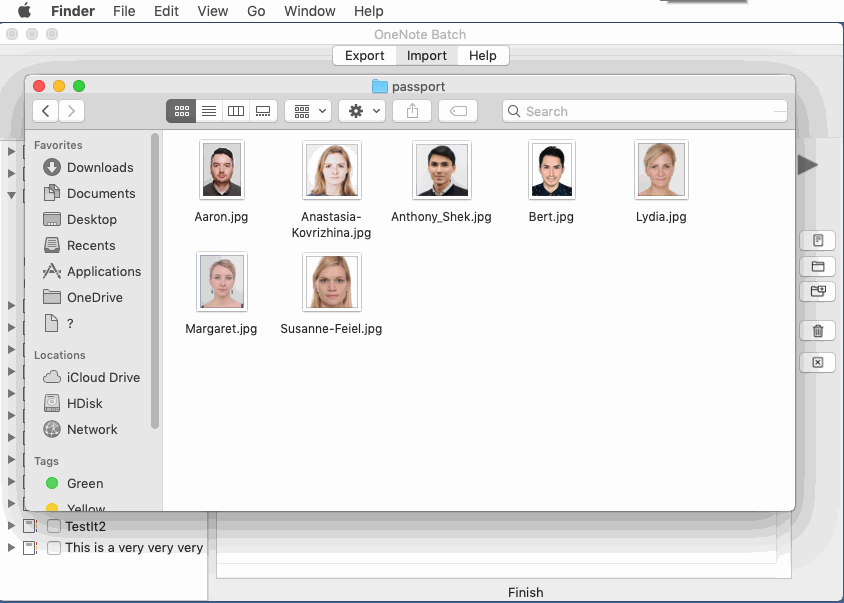844x603 pixels.
Task: Click into the Search field
Action: [x=645, y=111]
